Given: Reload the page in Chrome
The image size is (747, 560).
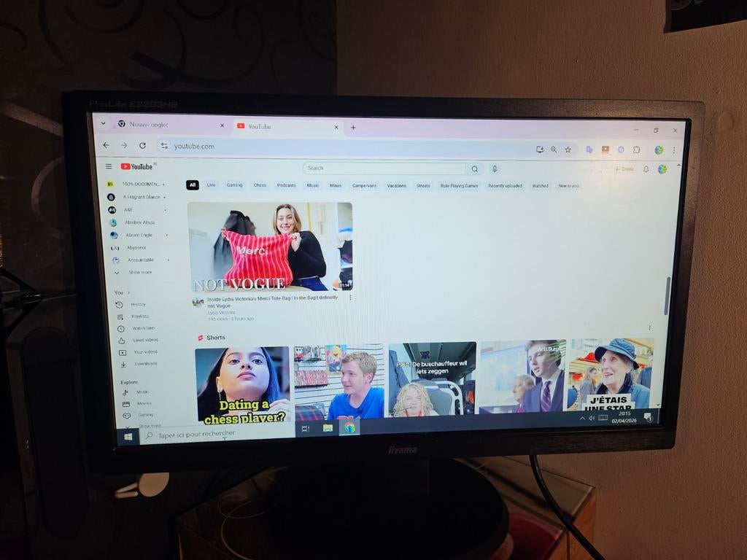Looking at the screenshot, I should pyautogui.click(x=142, y=146).
